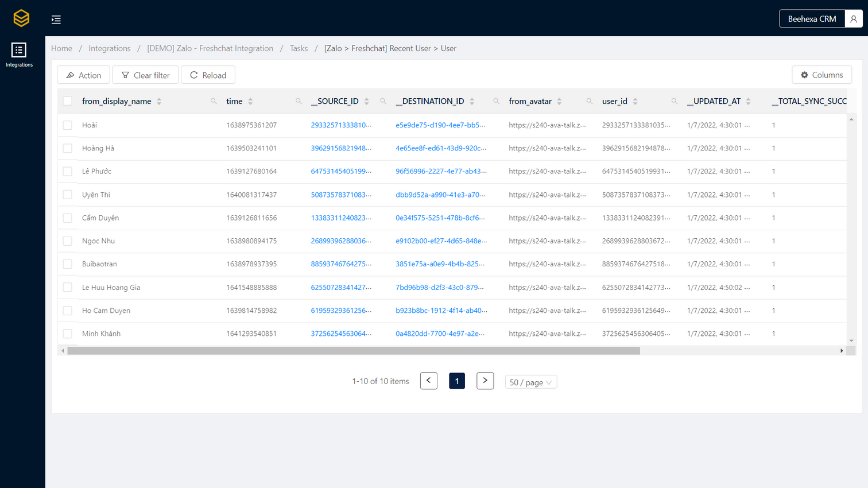The width and height of the screenshot is (868, 488).
Task: Sort by __SOURCE_ID column arrows
Action: 366,102
